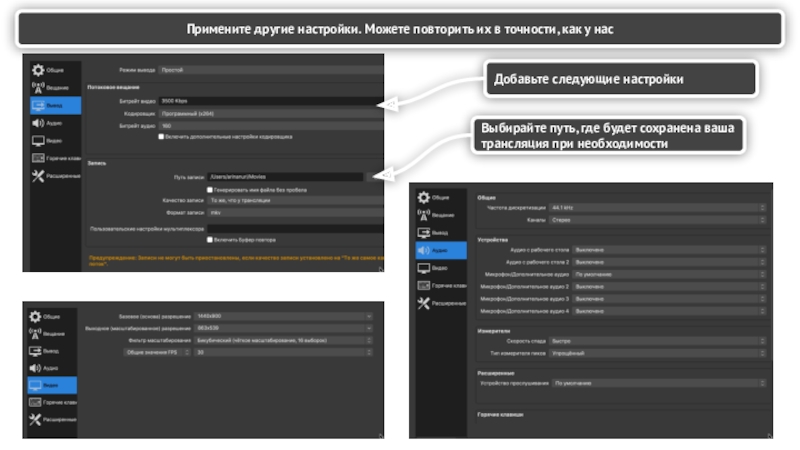This screenshot has height=450, width=800.
Task: Open Устройство прослушивания dropdown
Action: tap(659, 383)
